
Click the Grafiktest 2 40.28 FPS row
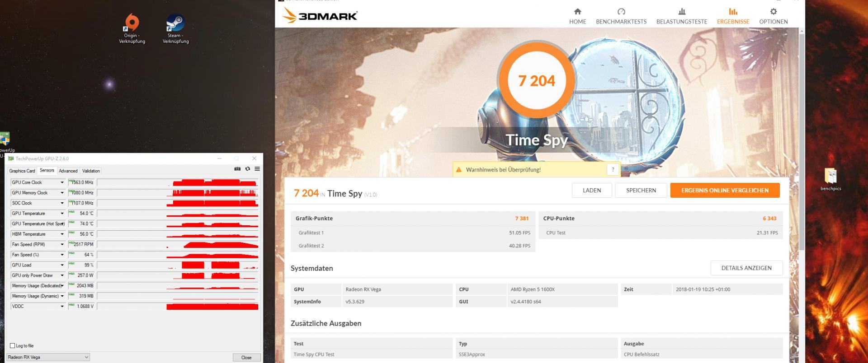413,246
